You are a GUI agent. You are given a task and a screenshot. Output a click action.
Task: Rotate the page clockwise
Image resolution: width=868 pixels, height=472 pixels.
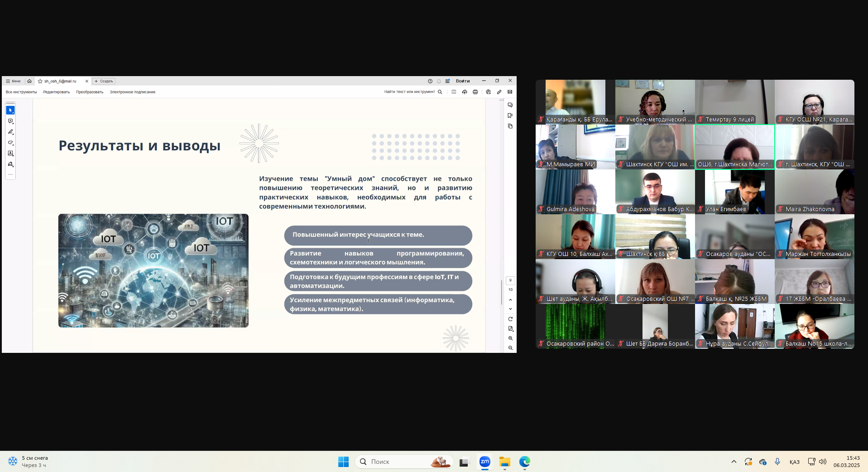(510, 319)
